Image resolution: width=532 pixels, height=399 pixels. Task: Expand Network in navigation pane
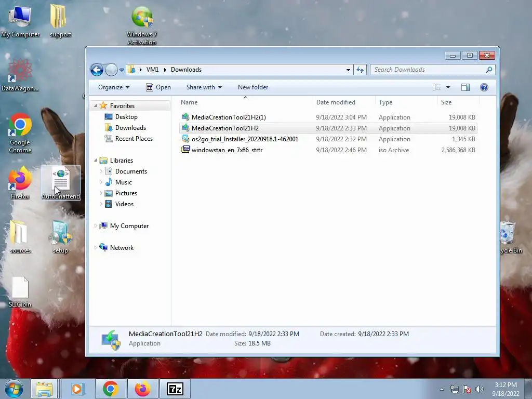pos(96,248)
